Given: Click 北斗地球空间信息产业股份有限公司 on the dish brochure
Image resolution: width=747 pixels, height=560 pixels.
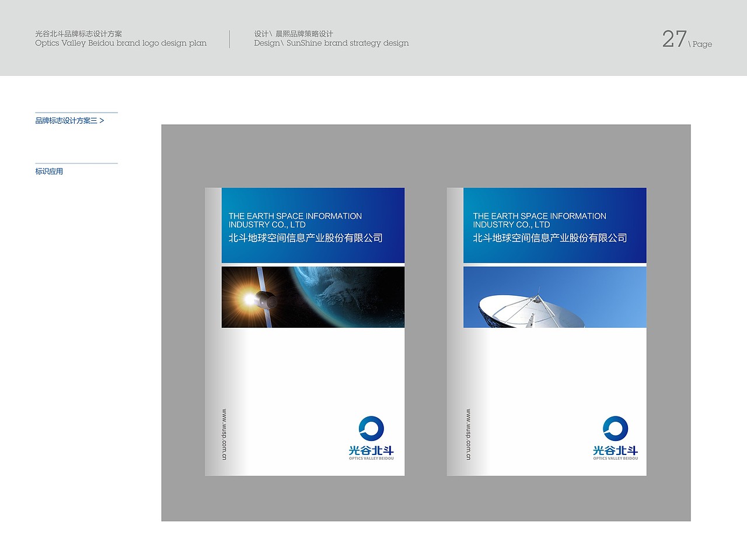Looking at the screenshot, I should pos(550,238).
